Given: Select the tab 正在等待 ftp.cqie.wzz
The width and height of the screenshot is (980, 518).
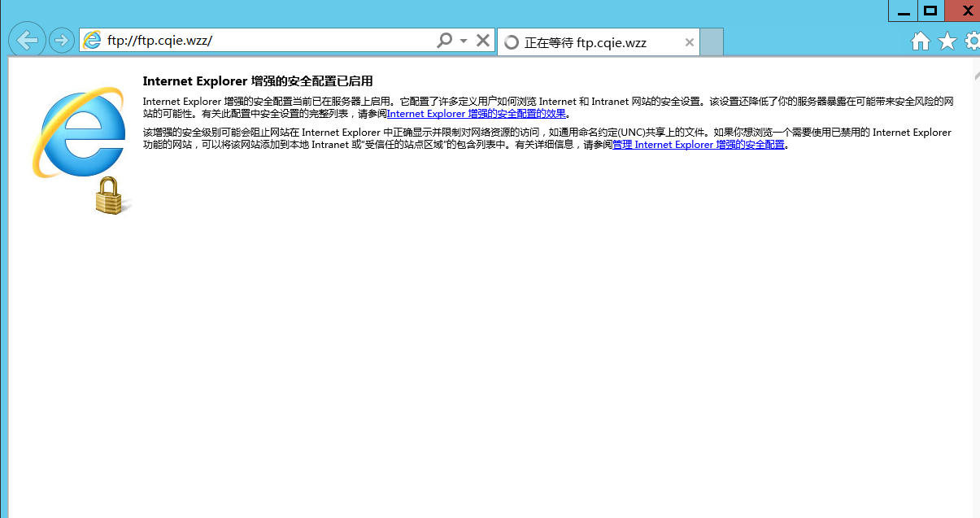Looking at the screenshot, I should pos(599,42).
